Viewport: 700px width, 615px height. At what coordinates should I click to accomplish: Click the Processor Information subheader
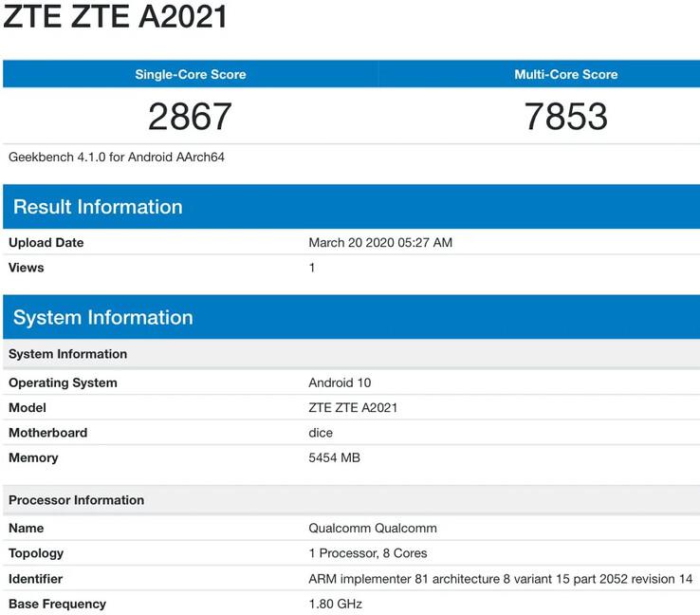[77, 500]
